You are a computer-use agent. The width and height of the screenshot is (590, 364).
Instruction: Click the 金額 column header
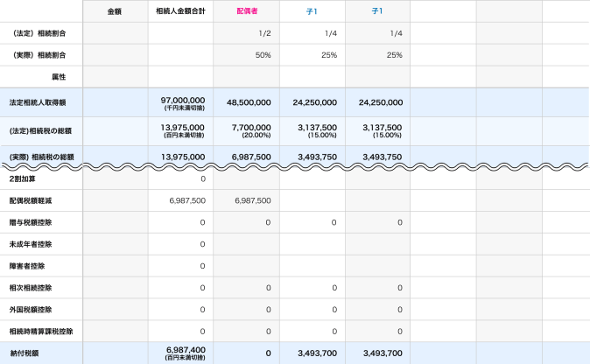pos(115,11)
